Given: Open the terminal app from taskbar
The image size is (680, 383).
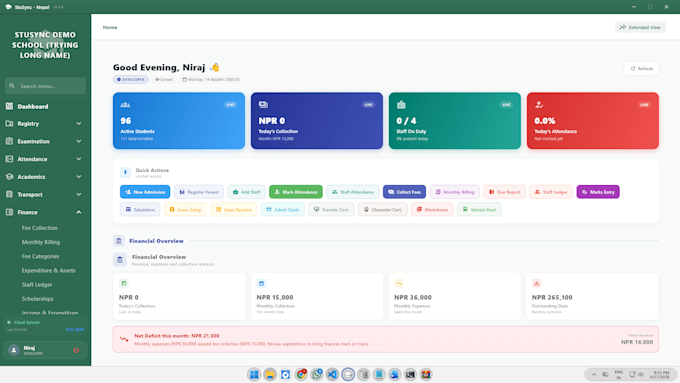Looking at the screenshot, I should (x=410, y=374).
